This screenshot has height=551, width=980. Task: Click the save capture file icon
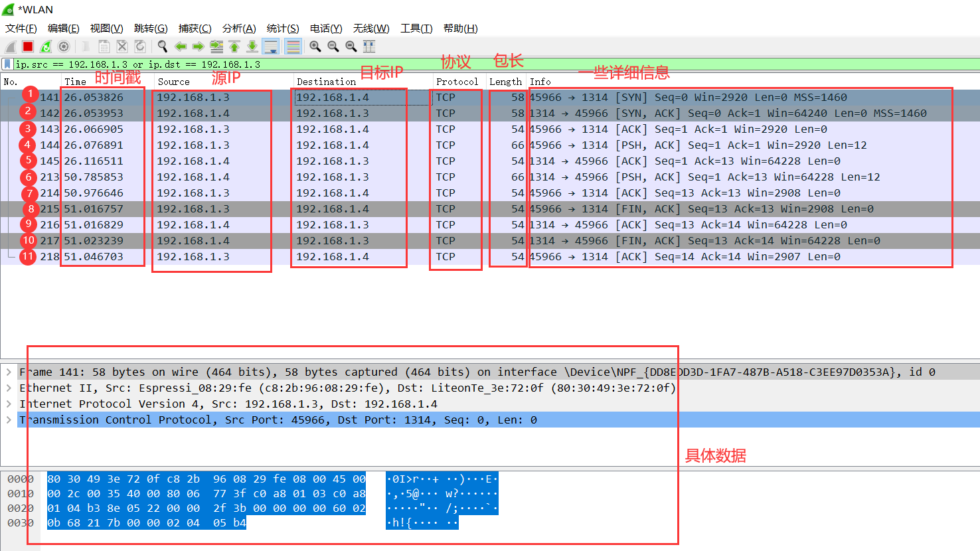point(104,46)
